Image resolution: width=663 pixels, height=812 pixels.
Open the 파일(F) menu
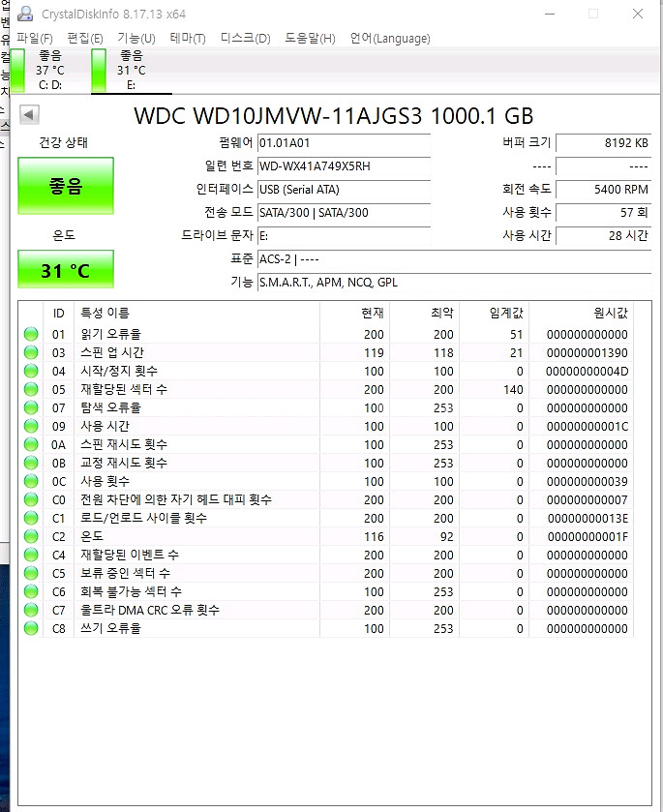pos(35,39)
